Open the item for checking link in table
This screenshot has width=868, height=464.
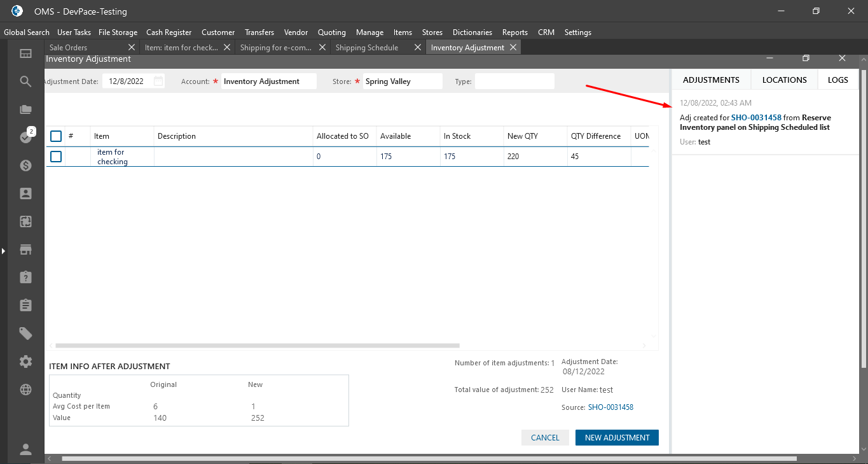111,157
